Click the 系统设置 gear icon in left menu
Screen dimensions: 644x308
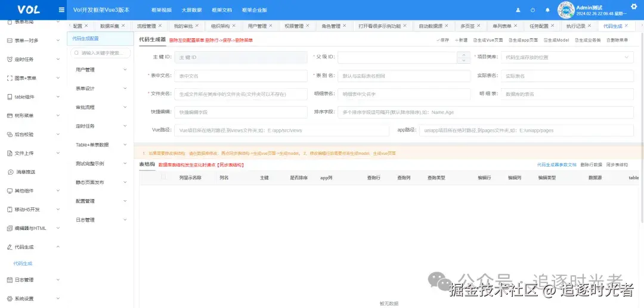point(10,299)
